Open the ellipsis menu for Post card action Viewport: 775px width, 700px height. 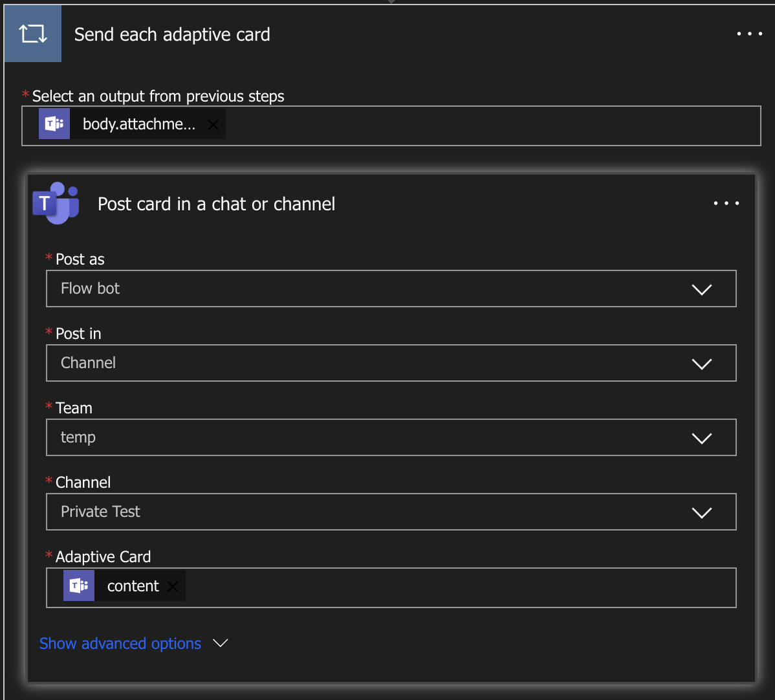click(x=726, y=203)
